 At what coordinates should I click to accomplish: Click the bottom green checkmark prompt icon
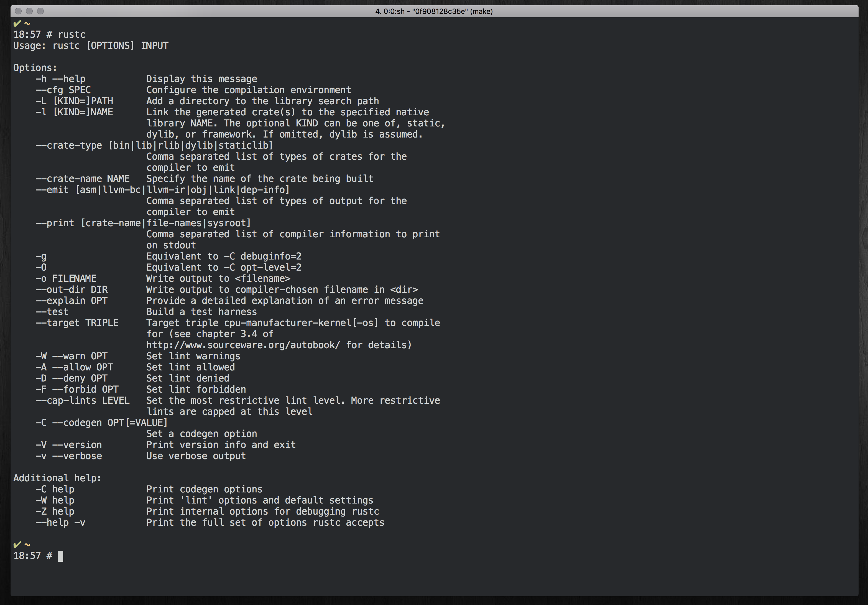click(17, 545)
